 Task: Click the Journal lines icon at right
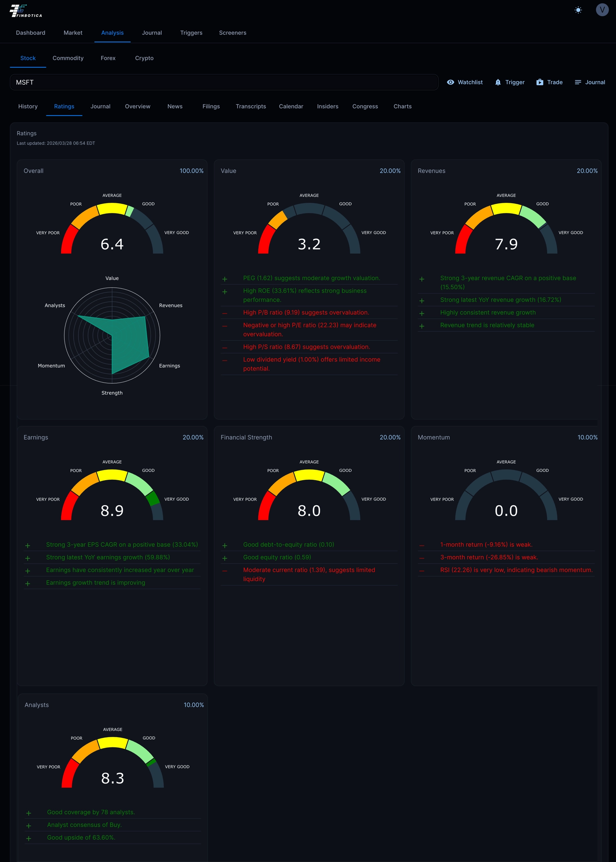tap(578, 82)
